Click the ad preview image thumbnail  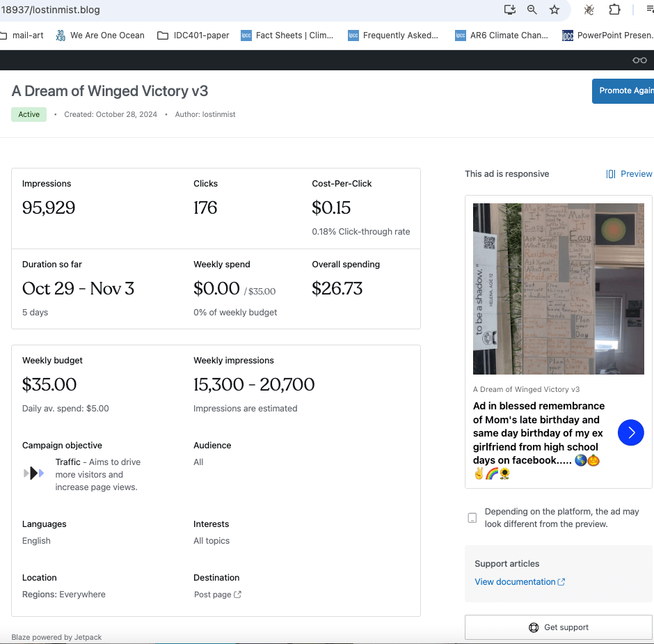click(559, 289)
